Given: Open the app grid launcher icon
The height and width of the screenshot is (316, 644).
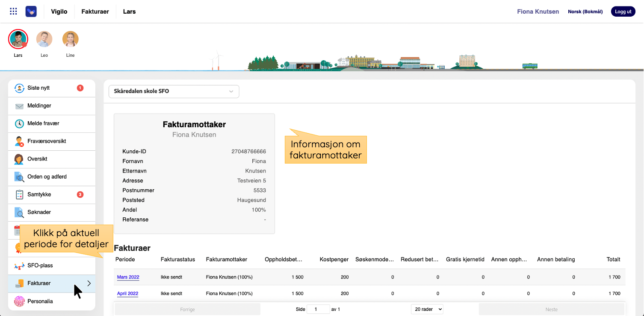Looking at the screenshot, I should [x=13, y=12].
